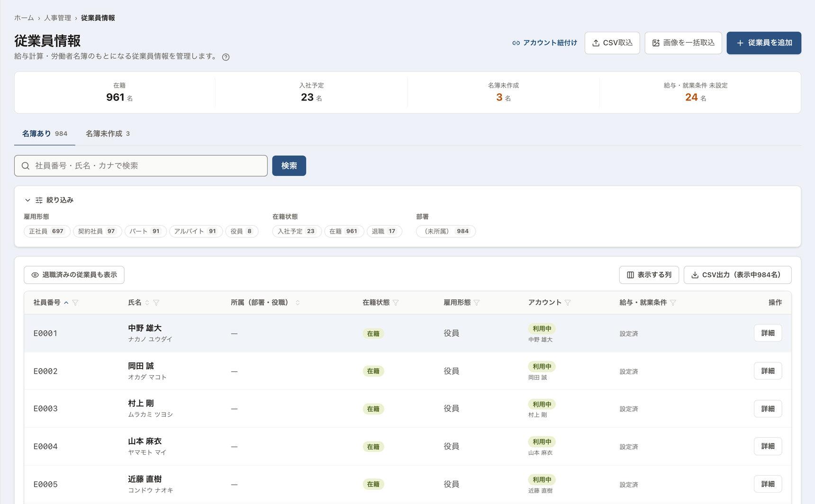Toggle 退職 17 filter chip
Screen dimensions: 815x504
pyautogui.click(x=384, y=231)
